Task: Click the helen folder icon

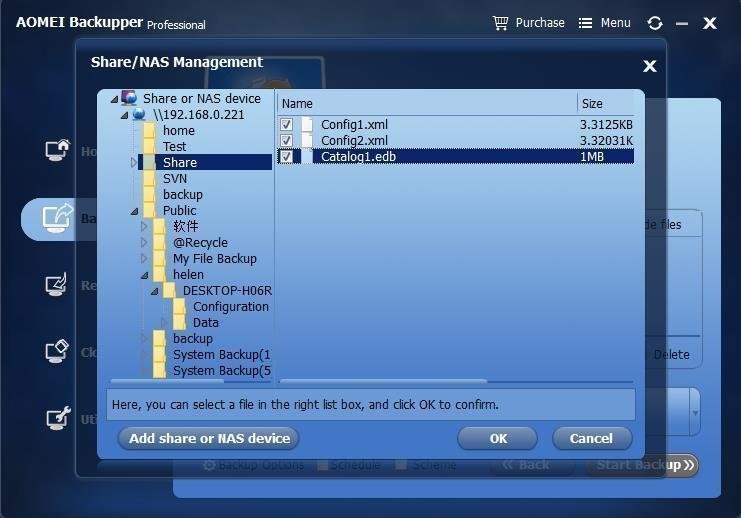Action: (159, 275)
